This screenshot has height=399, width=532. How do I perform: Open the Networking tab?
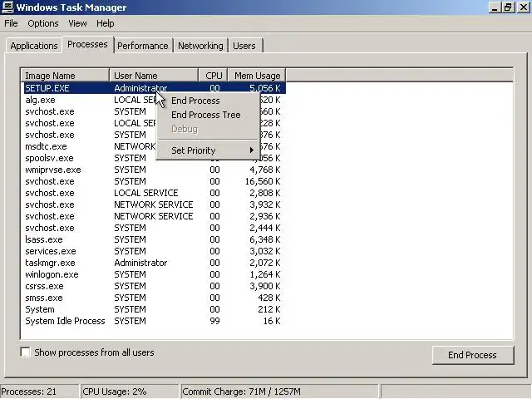pos(200,46)
